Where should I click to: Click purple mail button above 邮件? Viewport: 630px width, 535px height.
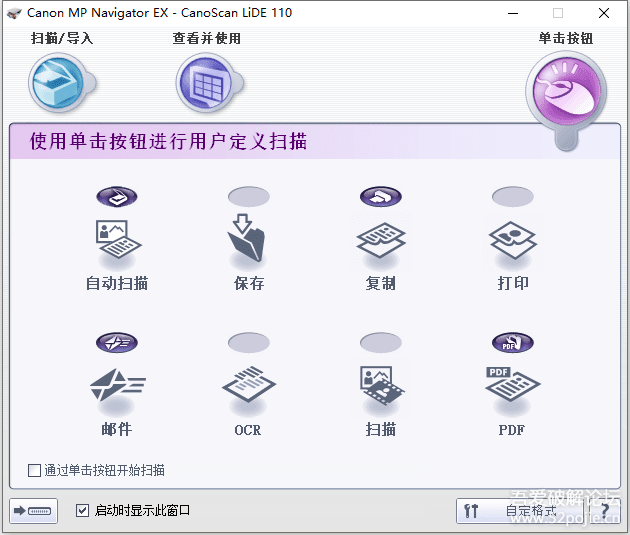[117, 343]
